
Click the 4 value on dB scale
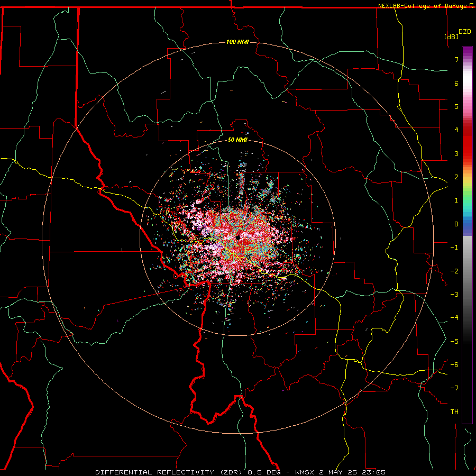pyautogui.click(x=456, y=130)
